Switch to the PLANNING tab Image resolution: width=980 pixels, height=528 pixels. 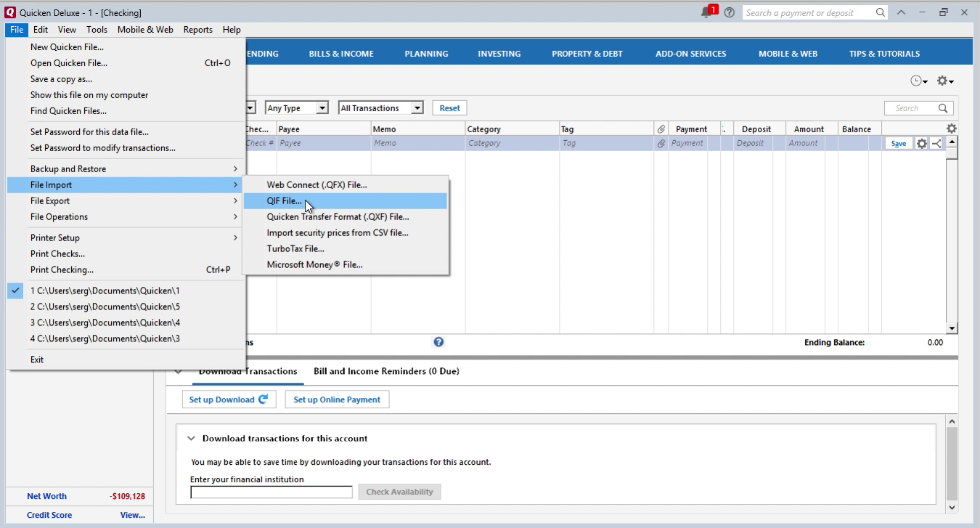tap(426, 54)
